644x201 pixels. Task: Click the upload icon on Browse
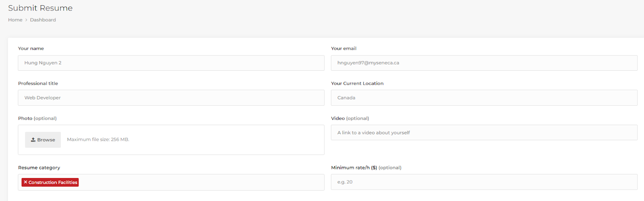[33, 139]
